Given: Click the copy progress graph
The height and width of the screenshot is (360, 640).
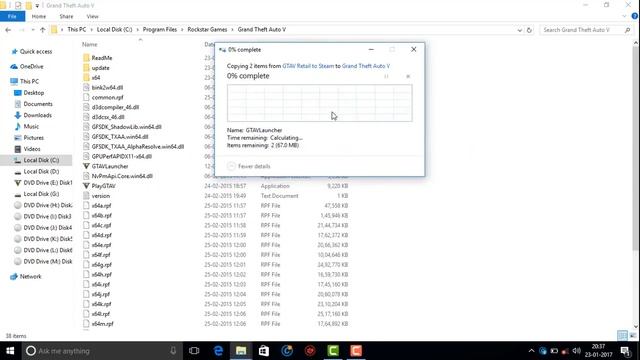Looking at the screenshot, I should 320,103.
